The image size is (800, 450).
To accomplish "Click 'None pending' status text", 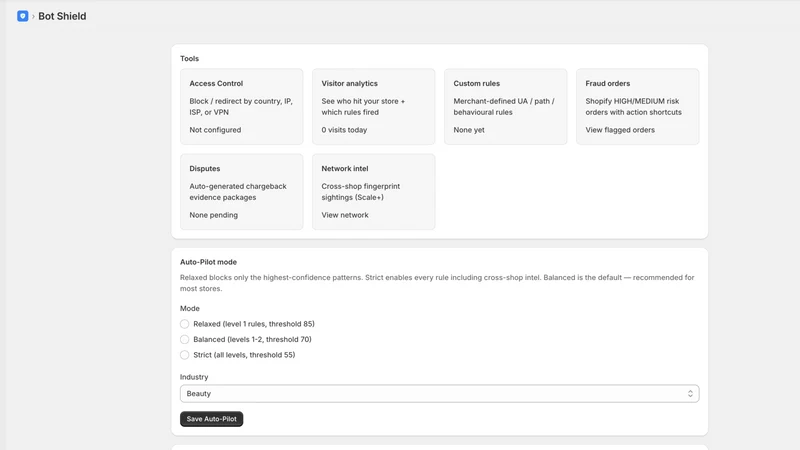I will 214,215.
